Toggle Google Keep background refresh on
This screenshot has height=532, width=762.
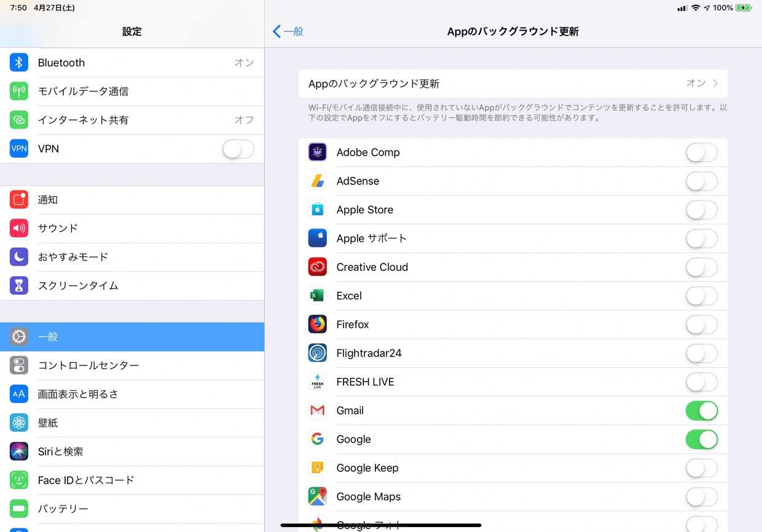pos(702,468)
